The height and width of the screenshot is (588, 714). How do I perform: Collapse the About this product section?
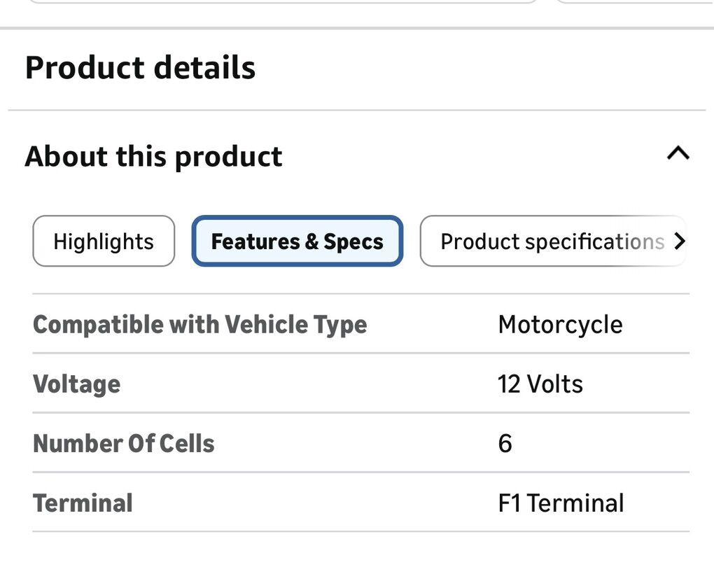click(678, 153)
